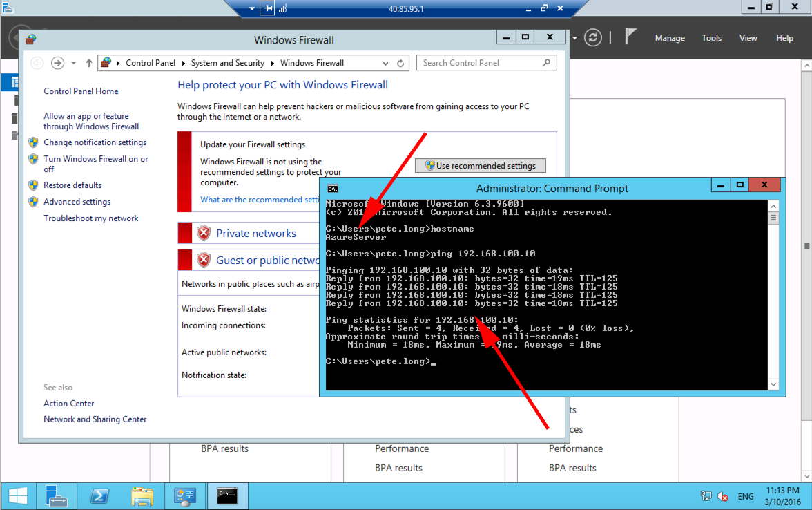Screen dimensions: 812x510
Task: Click the network icon in system tray
Action: [x=706, y=496]
